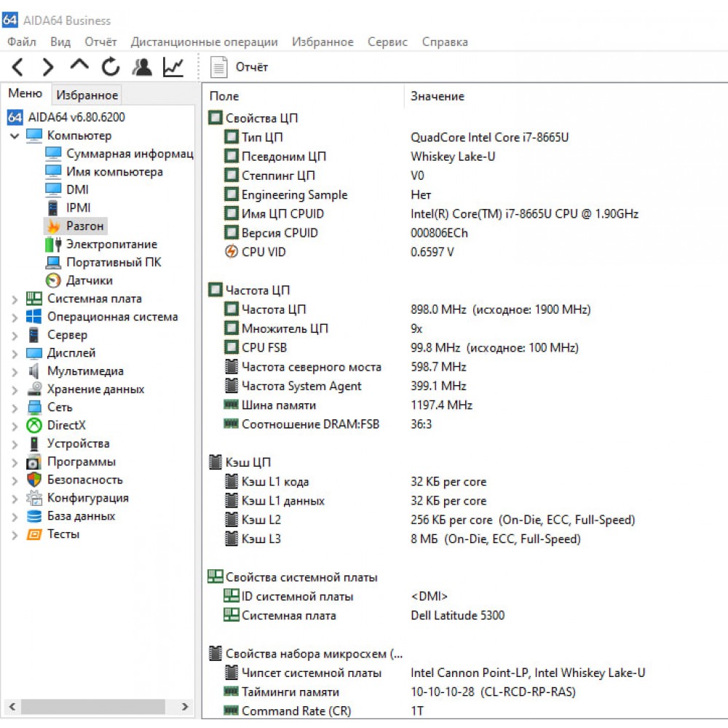Open Имя компьютера in the tree
This screenshot has width=728, height=728.
pos(114,172)
